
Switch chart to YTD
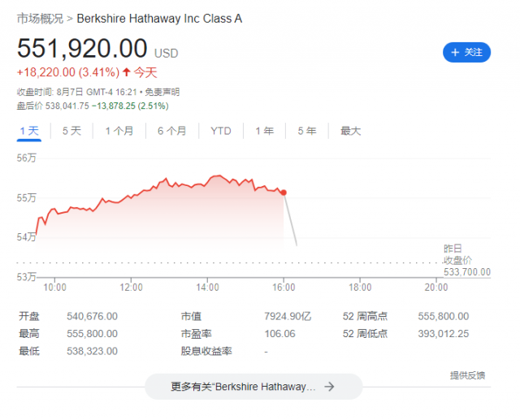pos(221,131)
